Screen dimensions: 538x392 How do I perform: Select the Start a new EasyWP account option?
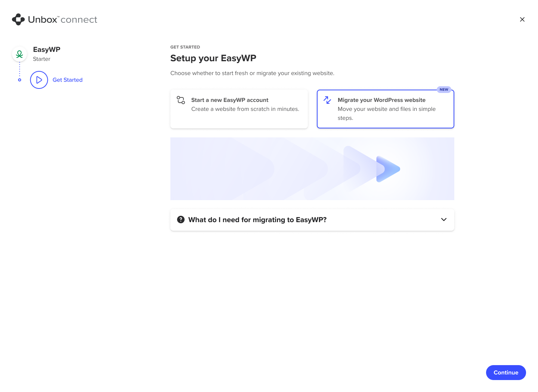click(239, 109)
